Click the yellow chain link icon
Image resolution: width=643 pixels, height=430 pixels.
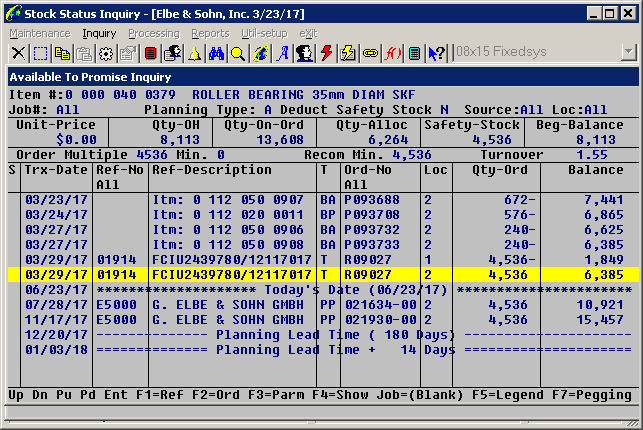(370, 53)
